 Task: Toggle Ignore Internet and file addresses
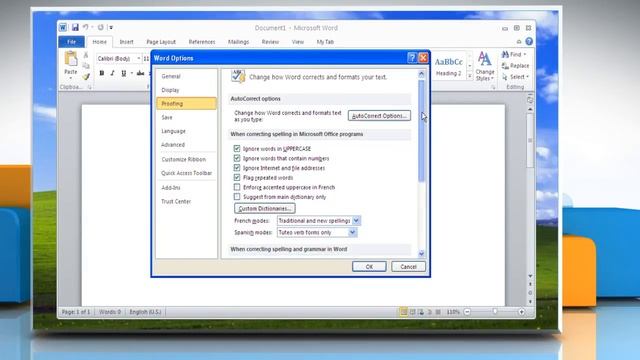point(237,168)
